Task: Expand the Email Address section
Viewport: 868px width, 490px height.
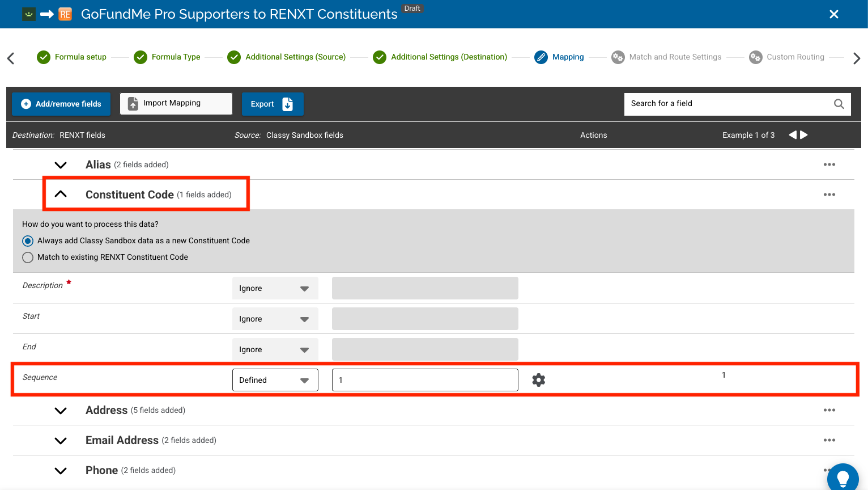Action: (61, 441)
